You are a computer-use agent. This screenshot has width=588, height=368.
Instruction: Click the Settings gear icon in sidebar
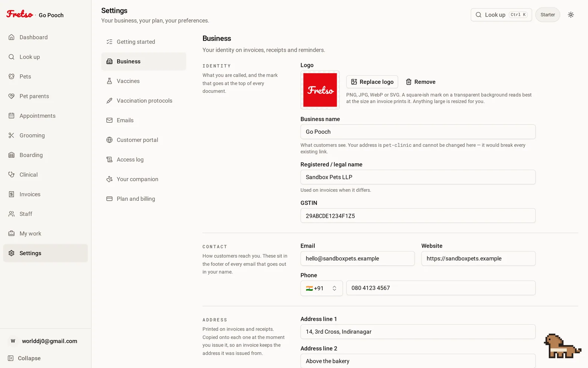point(11,253)
